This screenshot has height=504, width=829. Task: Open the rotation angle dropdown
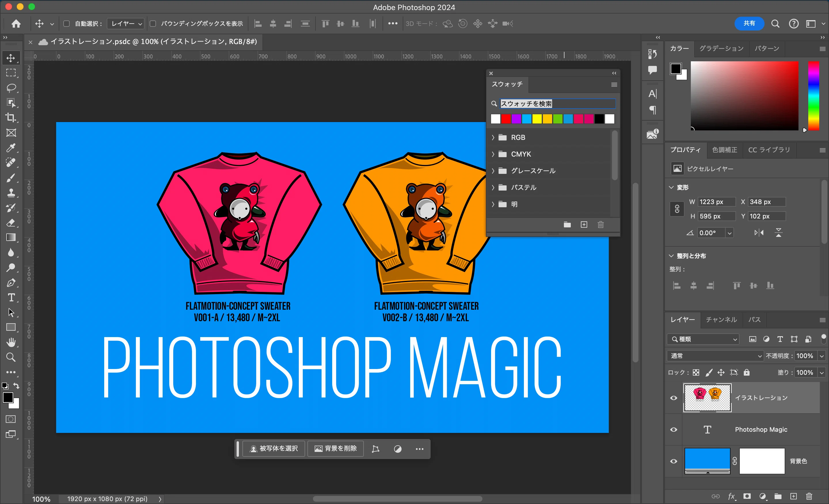(x=729, y=233)
